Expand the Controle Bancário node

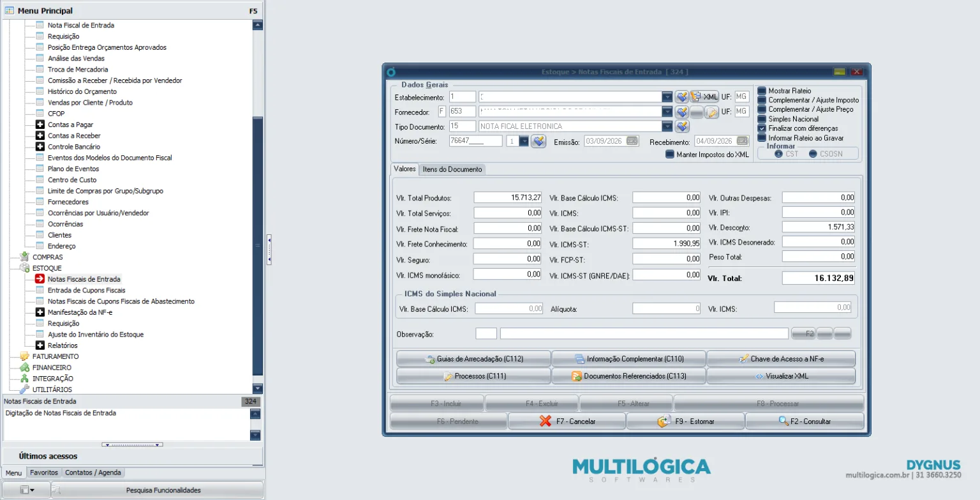click(40, 147)
